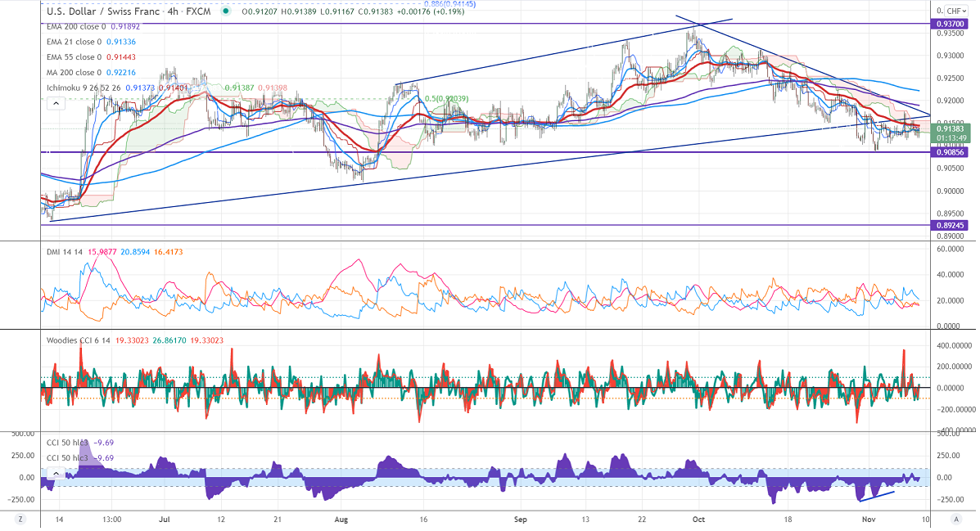The image size is (980, 531).
Task: Click the Woodies CCI value 26.86170
Action: click(x=169, y=340)
